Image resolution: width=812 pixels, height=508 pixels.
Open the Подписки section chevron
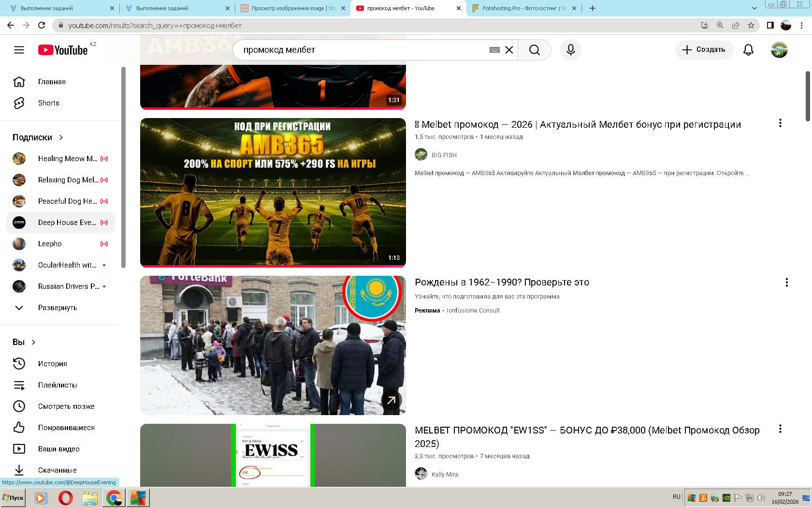[x=61, y=137]
